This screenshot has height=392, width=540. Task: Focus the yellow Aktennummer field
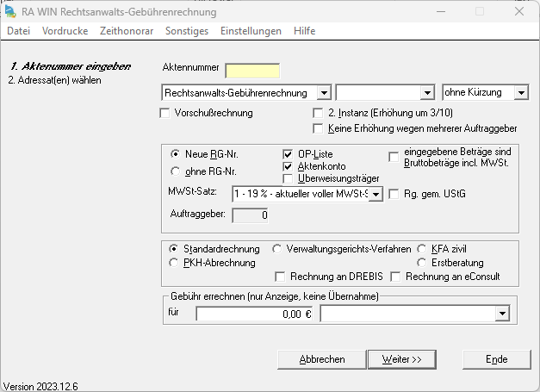coord(252,71)
